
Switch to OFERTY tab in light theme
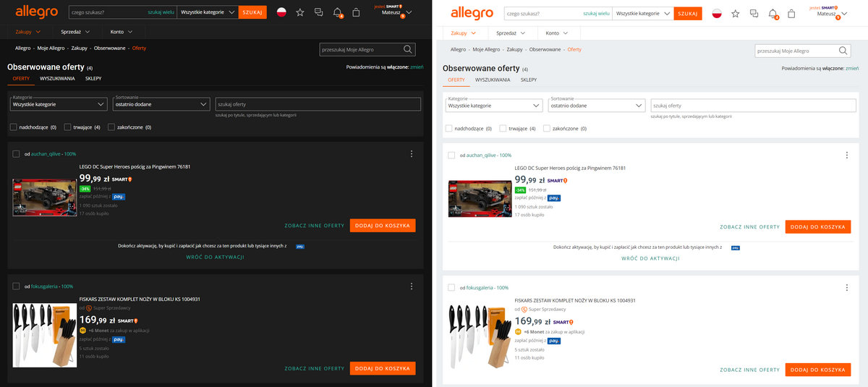coord(456,80)
